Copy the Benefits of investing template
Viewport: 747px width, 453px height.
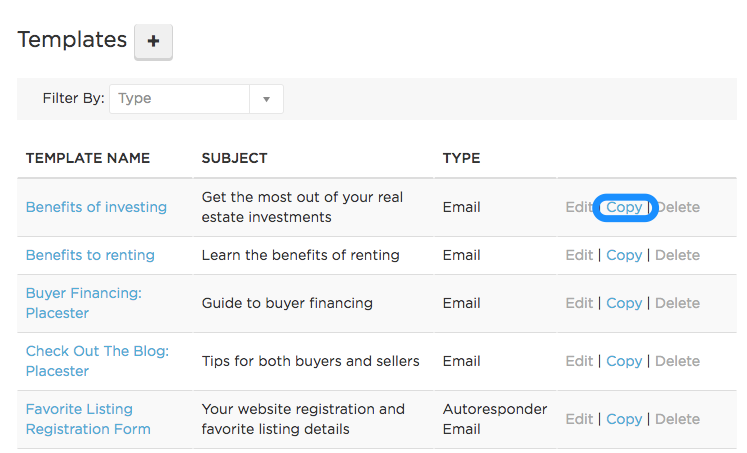pyautogui.click(x=624, y=207)
